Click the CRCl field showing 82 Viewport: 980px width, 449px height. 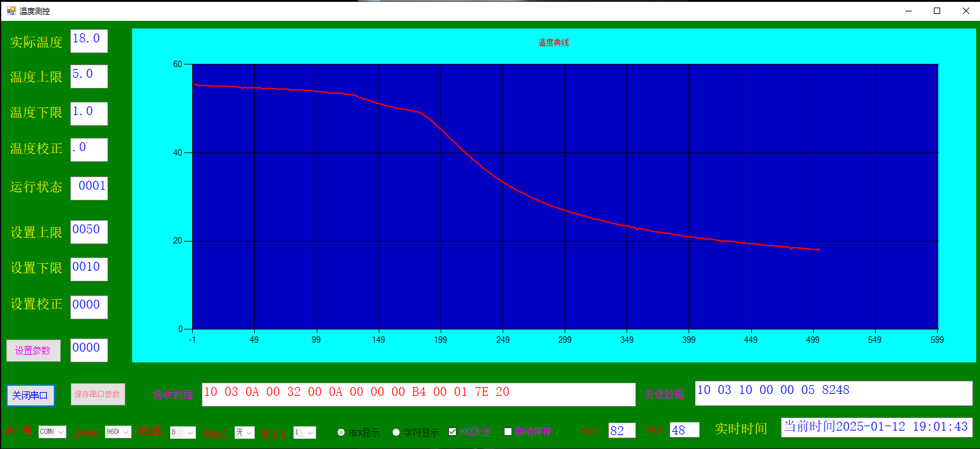pyautogui.click(x=622, y=430)
